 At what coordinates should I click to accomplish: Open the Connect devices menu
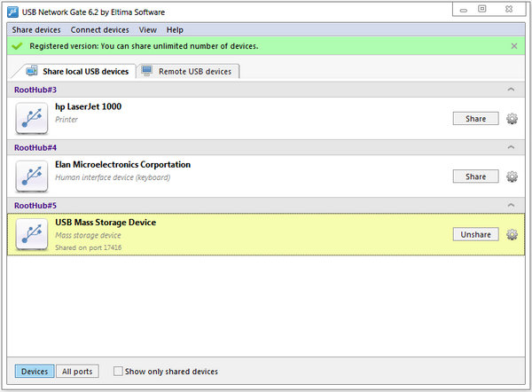(x=99, y=30)
